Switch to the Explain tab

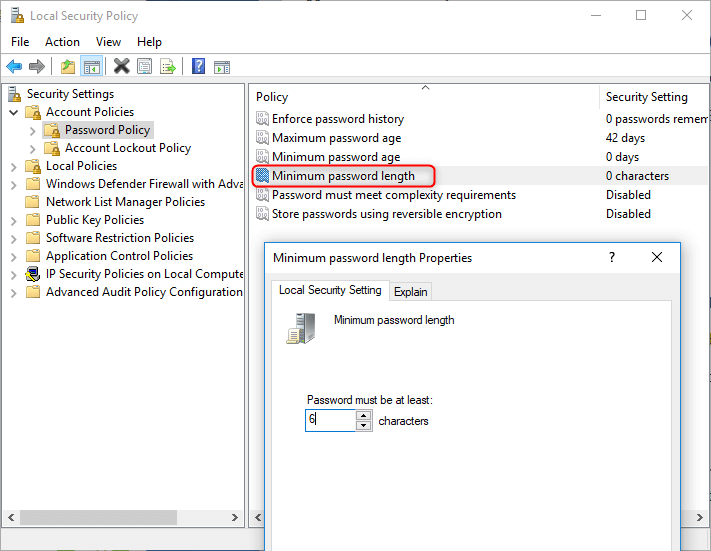tap(410, 292)
